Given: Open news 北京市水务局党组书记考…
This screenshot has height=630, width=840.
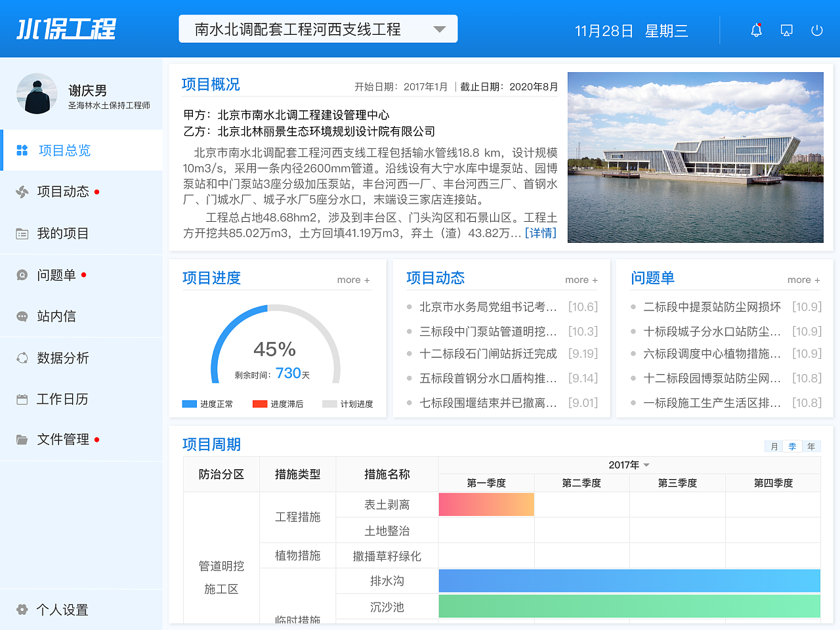Looking at the screenshot, I should 488,306.
